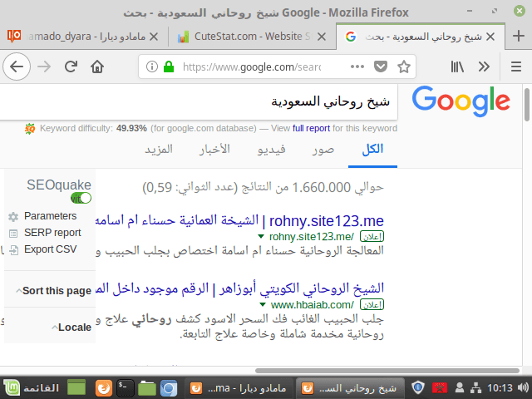532x399 pixels.
Task: Switch to the CuteStat.com Website tab
Action: [x=251, y=37]
